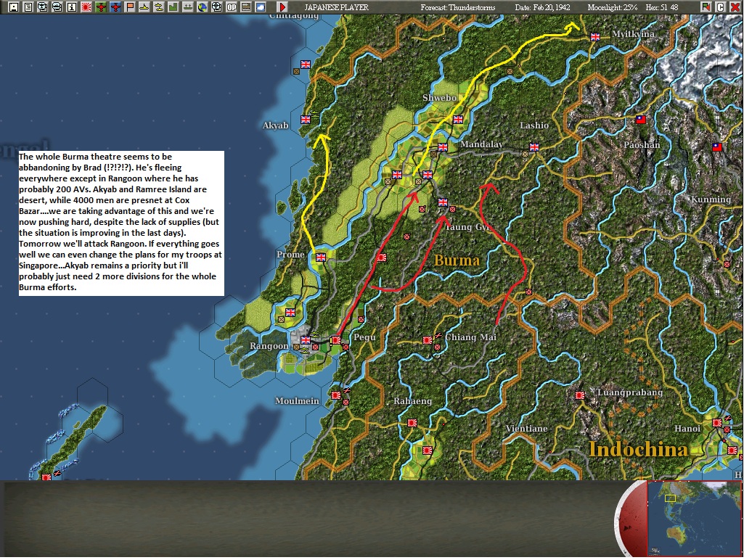Click the Rangoon city label

(x=269, y=346)
